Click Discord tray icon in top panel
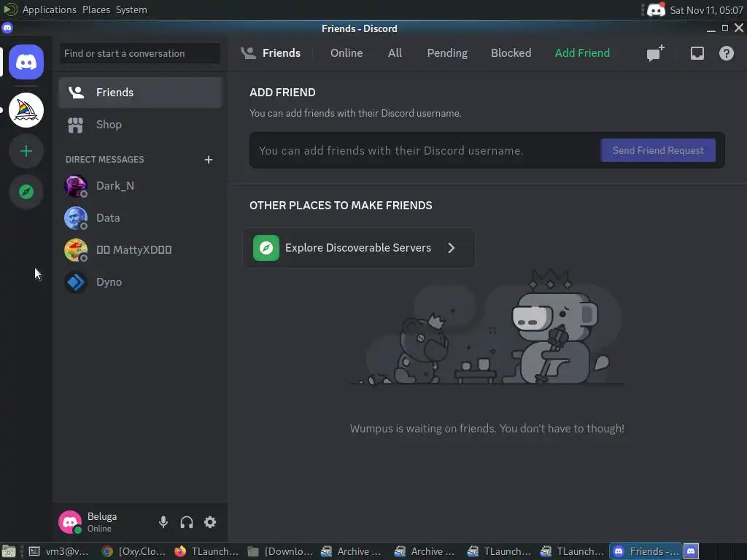The width and height of the screenshot is (747, 560). click(x=656, y=9)
